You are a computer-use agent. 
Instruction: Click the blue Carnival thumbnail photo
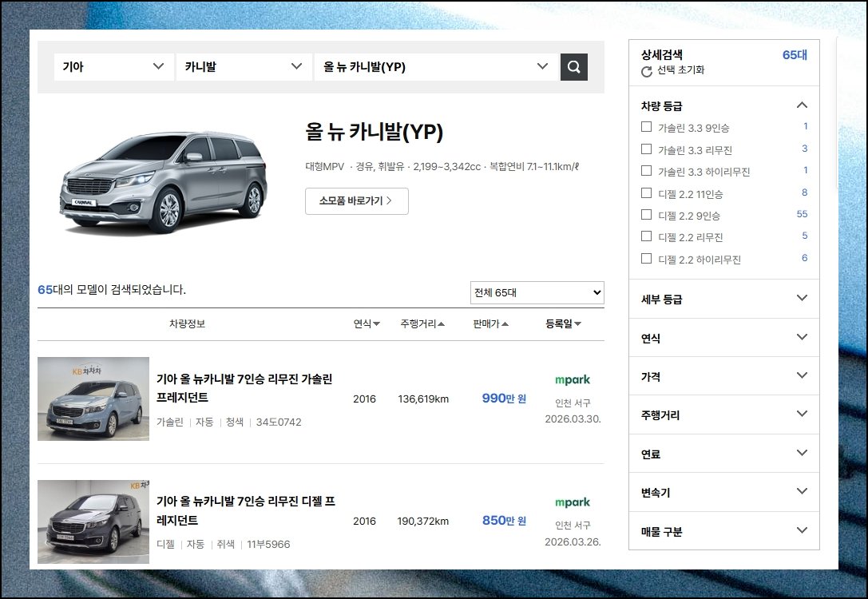click(x=93, y=399)
